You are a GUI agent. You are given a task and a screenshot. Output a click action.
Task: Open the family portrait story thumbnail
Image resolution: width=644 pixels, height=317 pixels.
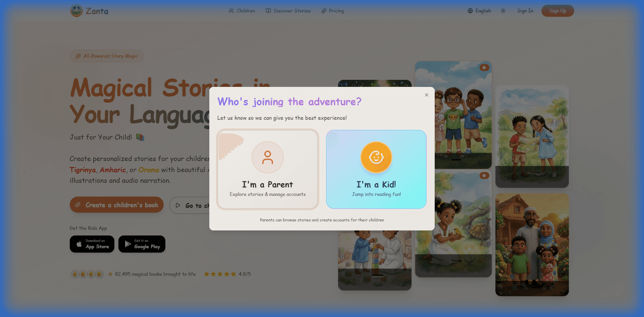[532, 245]
